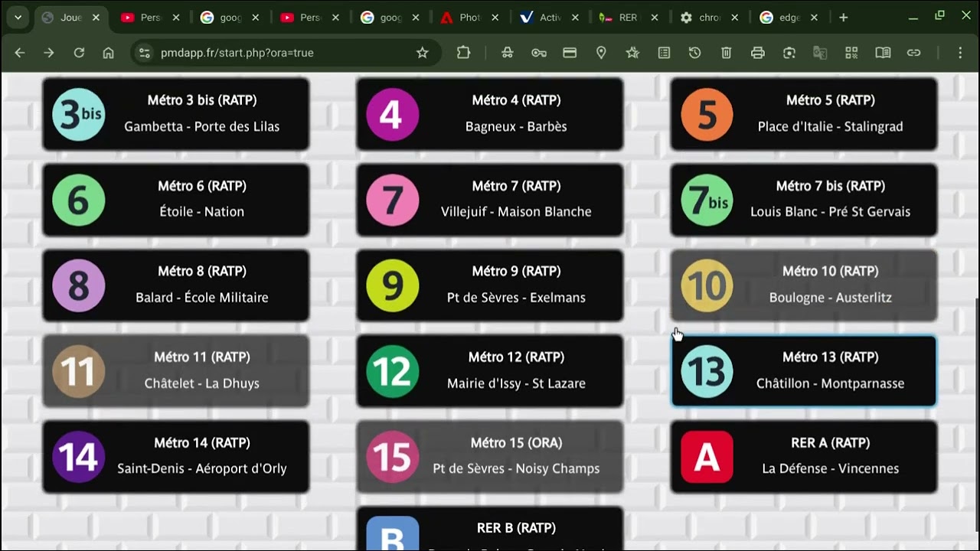The width and height of the screenshot is (980, 551).
Task: Open payment methods card icon
Action: click(570, 53)
